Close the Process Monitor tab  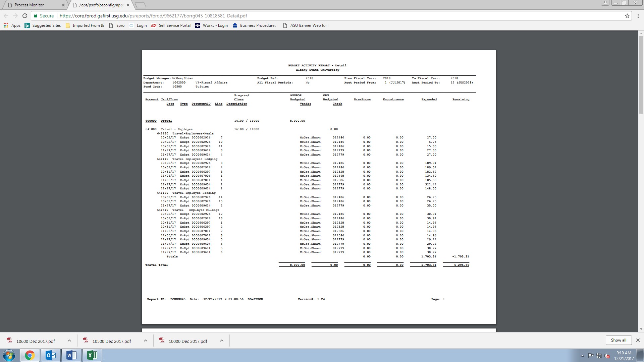click(63, 5)
